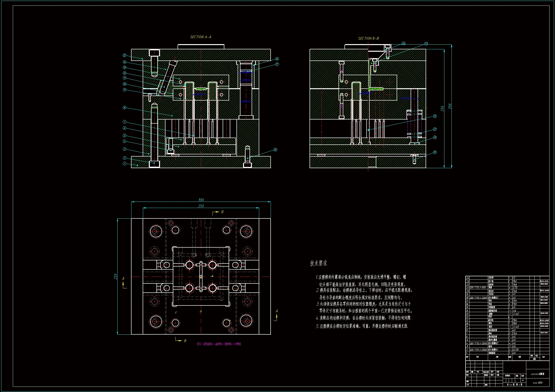Select part balloon number 8 in Section A-A
555x392 pixels.
tap(124, 107)
